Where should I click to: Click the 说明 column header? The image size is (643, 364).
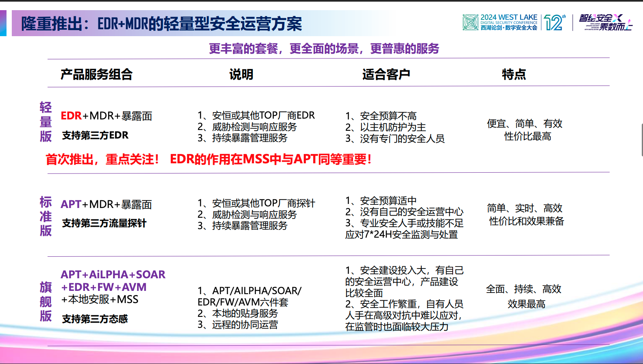tap(241, 74)
